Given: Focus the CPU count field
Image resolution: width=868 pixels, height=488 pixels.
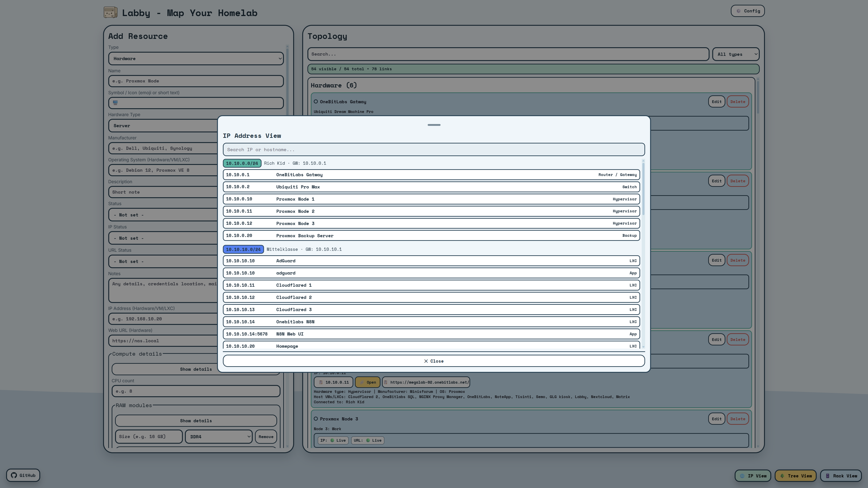Looking at the screenshot, I should pos(196,391).
